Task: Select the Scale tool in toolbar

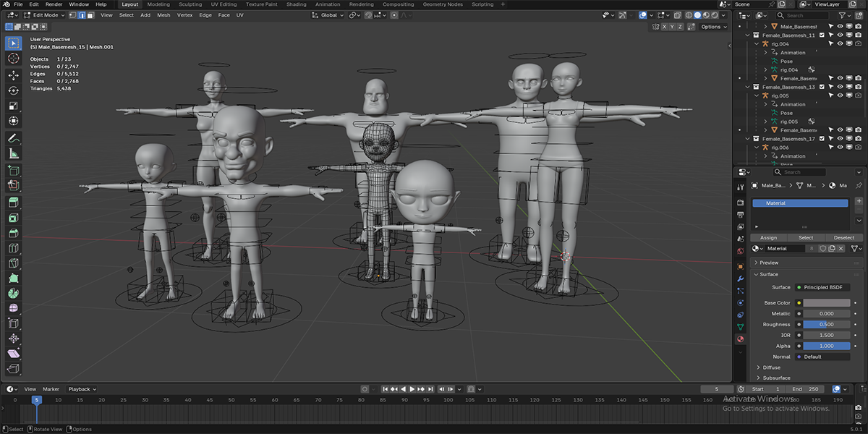Action: pos(13,106)
